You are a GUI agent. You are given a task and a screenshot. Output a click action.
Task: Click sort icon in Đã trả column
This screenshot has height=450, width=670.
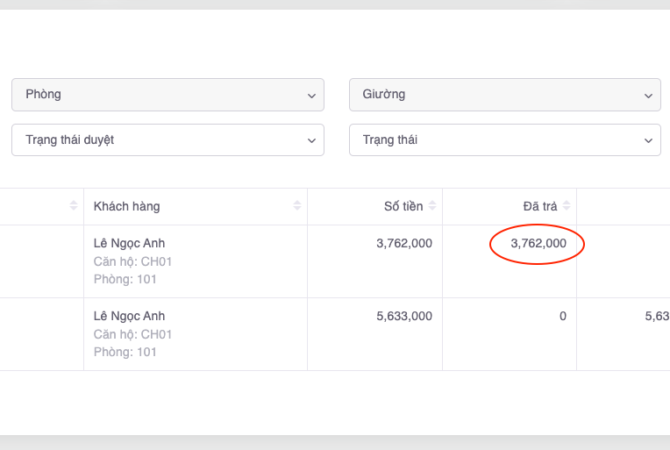click(x=568, y=206)
